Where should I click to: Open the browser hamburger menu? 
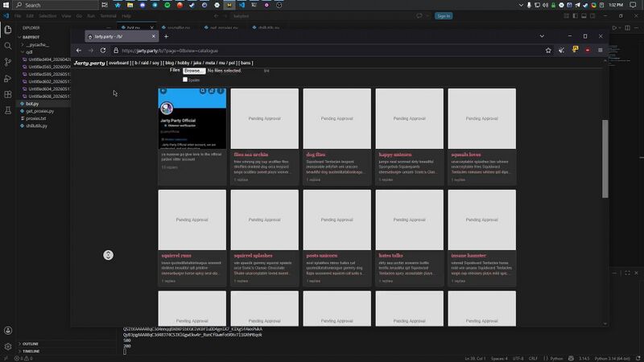pos(600,50)
